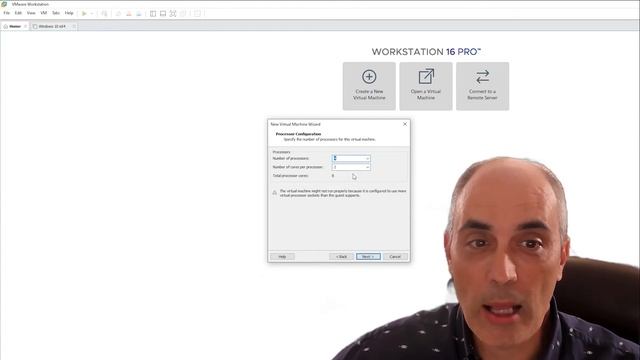This screenshot has height=360, width=640.
Task: Click the manage snapshots toolbar icon
Action: click(x=139, y=13)
